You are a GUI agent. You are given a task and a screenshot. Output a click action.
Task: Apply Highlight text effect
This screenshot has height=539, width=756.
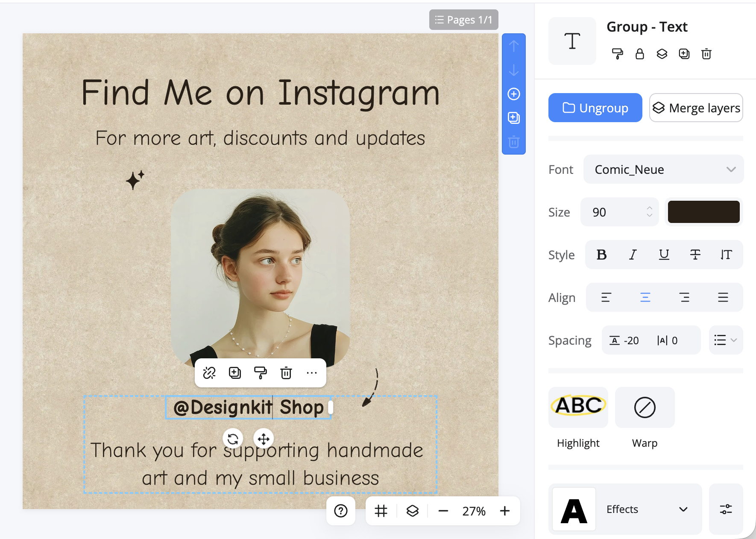pyautogui.click(x=578, y=407)
